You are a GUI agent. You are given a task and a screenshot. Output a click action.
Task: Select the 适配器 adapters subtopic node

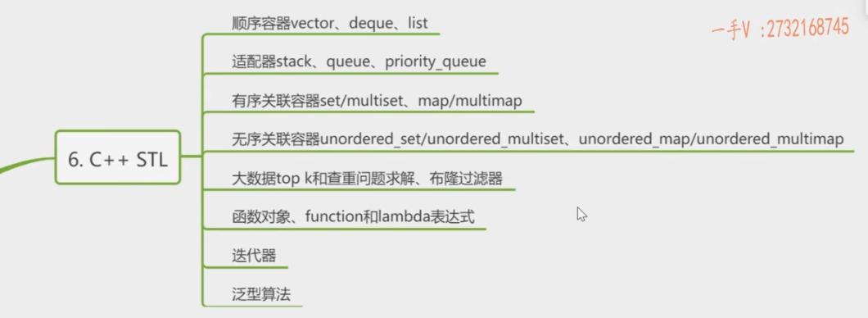tap(359, 61)
